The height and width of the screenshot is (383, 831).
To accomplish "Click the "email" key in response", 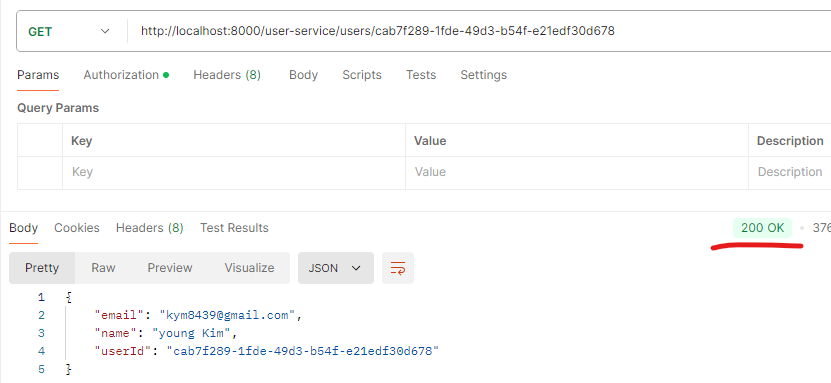I will 119,316.
